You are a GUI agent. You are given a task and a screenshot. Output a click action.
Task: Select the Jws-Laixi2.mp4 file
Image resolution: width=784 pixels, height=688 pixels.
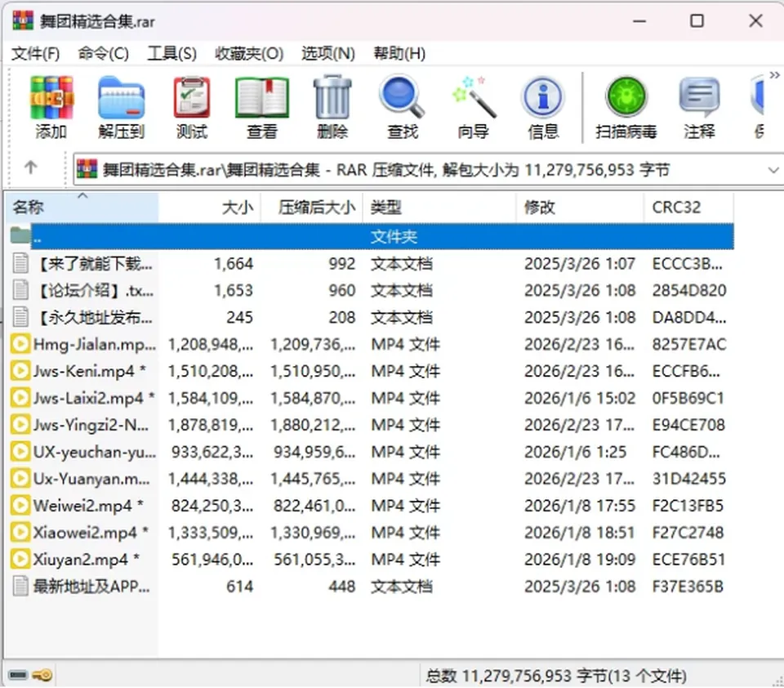(371, 398)
